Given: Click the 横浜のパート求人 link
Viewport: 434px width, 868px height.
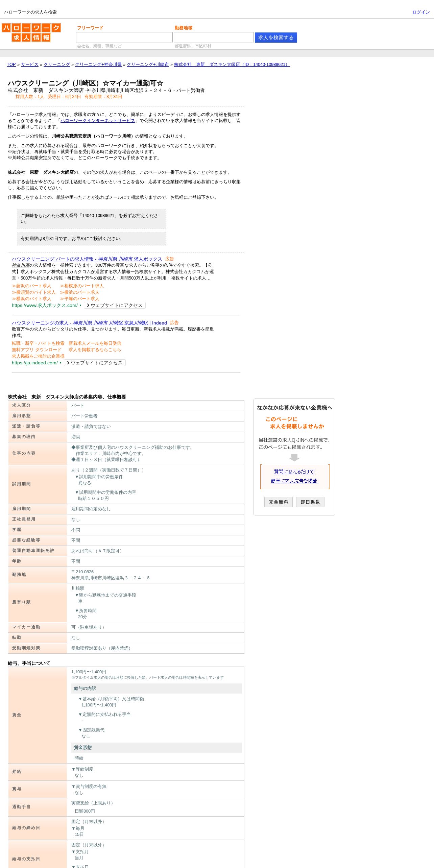Looking at the screenshot, I should [x=79, y=292].
